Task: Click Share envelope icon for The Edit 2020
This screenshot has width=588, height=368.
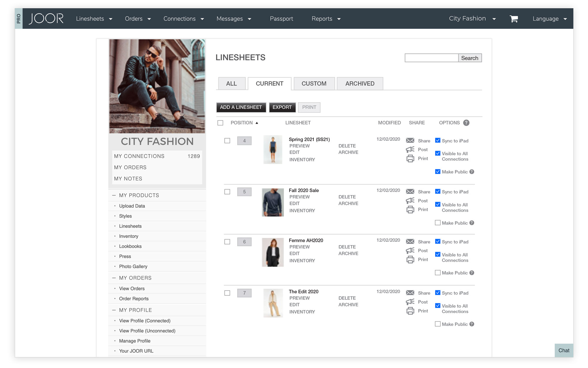Action: (410, 293)
